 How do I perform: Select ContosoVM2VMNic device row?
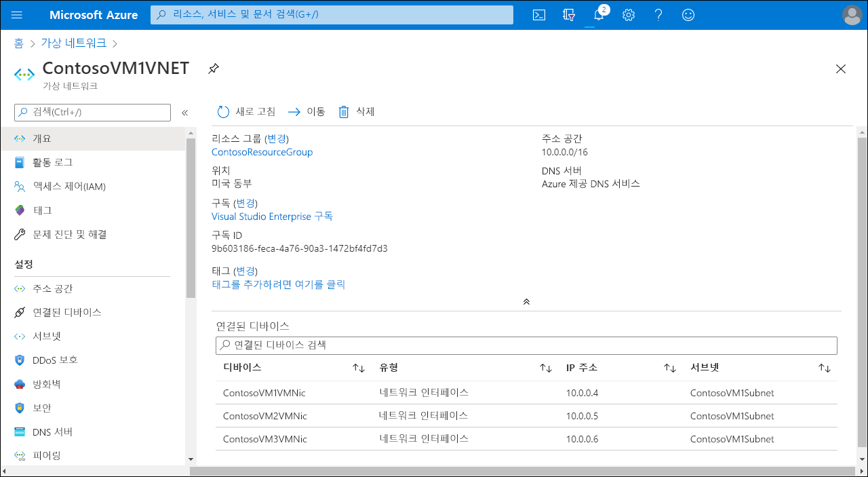pos(526,416)
